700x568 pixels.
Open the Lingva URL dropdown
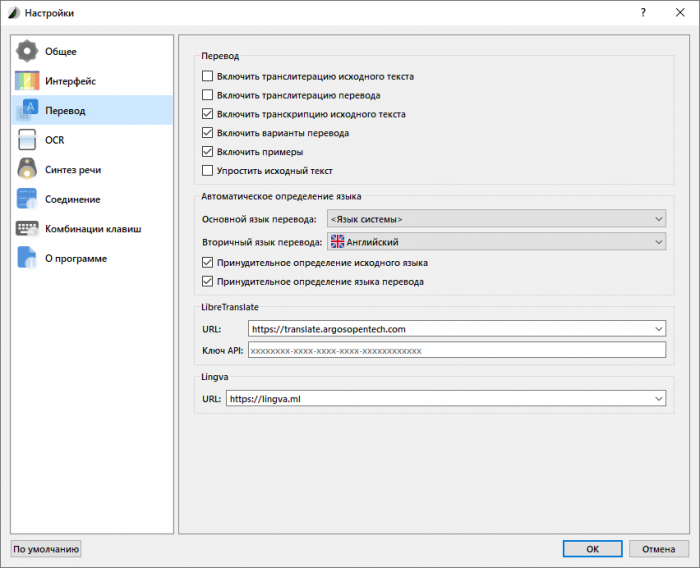(445, 398)
